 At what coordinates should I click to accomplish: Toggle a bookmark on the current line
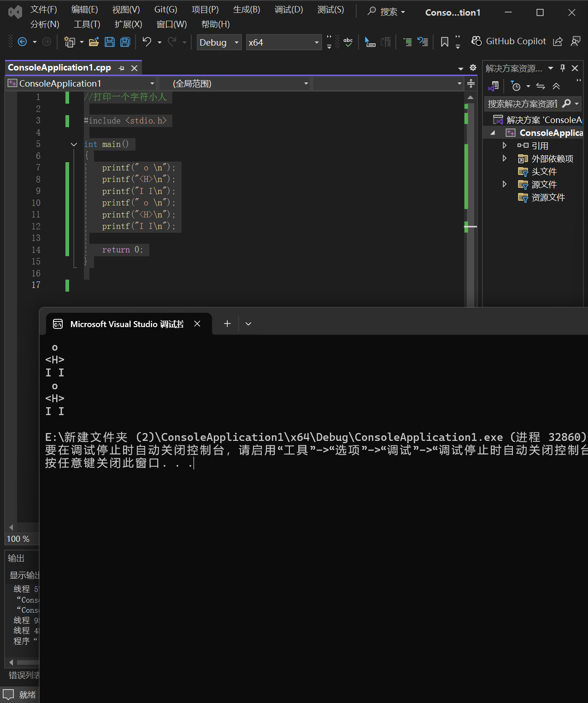(445, 42)
